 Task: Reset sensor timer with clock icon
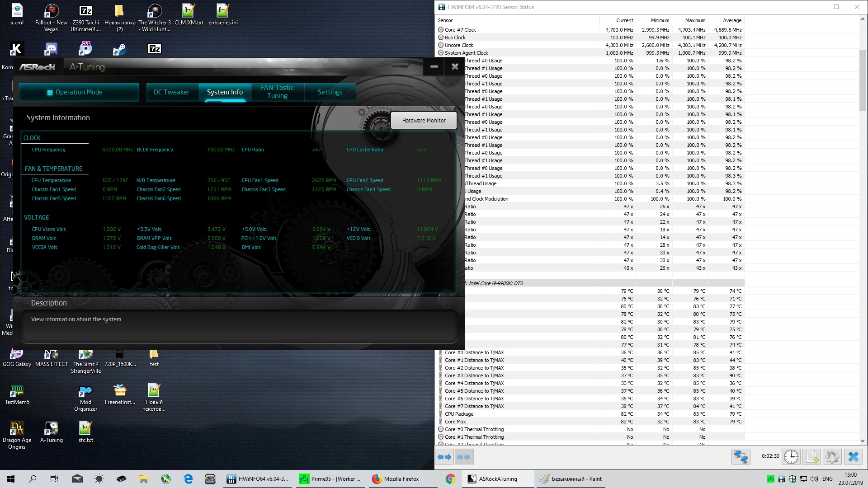click(x=791, y=457)
